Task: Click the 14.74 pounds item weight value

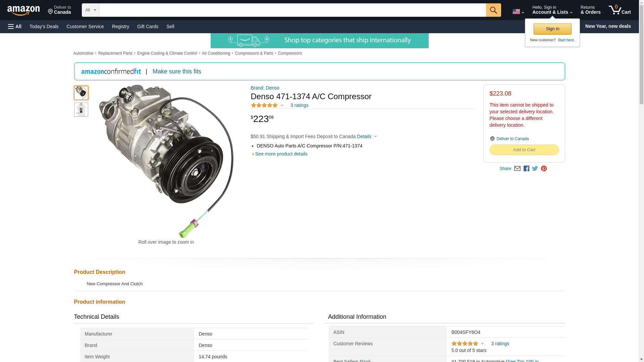Action: (x=213, y=357)
